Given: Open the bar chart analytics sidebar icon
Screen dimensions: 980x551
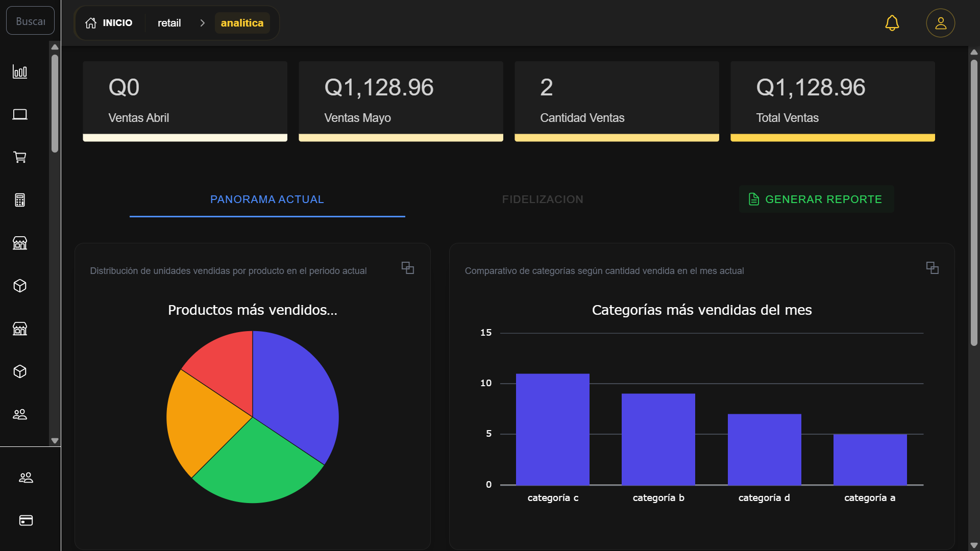Looking at the screenshot, I should point(20,71).
